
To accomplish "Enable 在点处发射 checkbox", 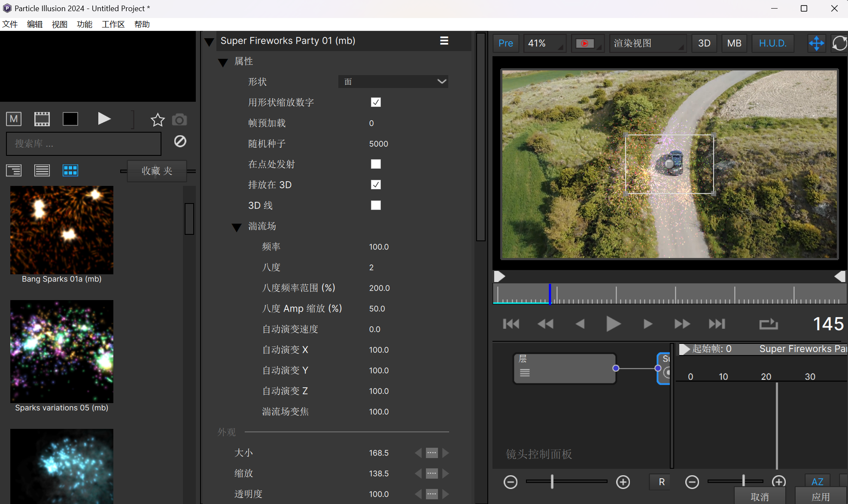I will click(x=376, y=164).
